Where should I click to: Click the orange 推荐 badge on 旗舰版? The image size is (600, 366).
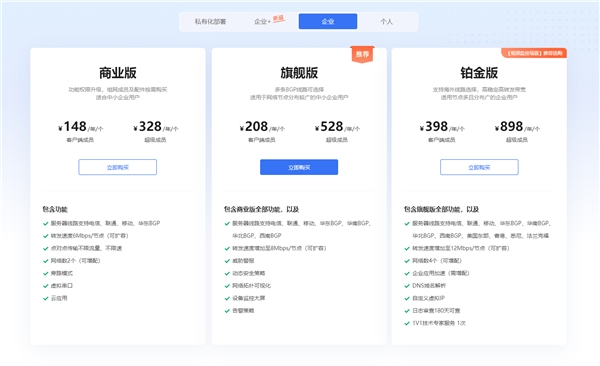[362, 54]
